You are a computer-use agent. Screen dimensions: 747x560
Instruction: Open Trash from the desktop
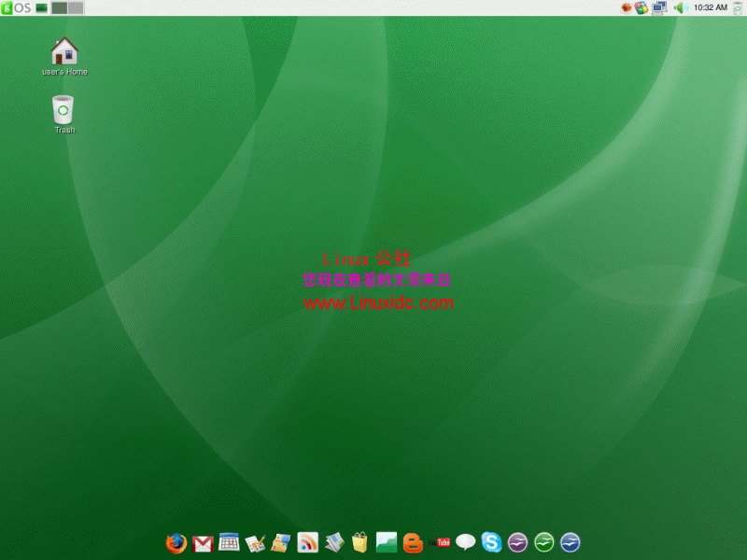[63, 112]
